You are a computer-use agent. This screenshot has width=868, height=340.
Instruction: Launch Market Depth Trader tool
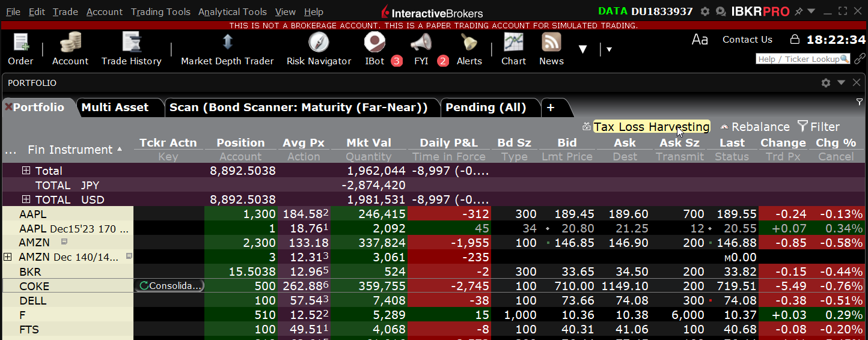pyautogui.click(x=227, y=43)
